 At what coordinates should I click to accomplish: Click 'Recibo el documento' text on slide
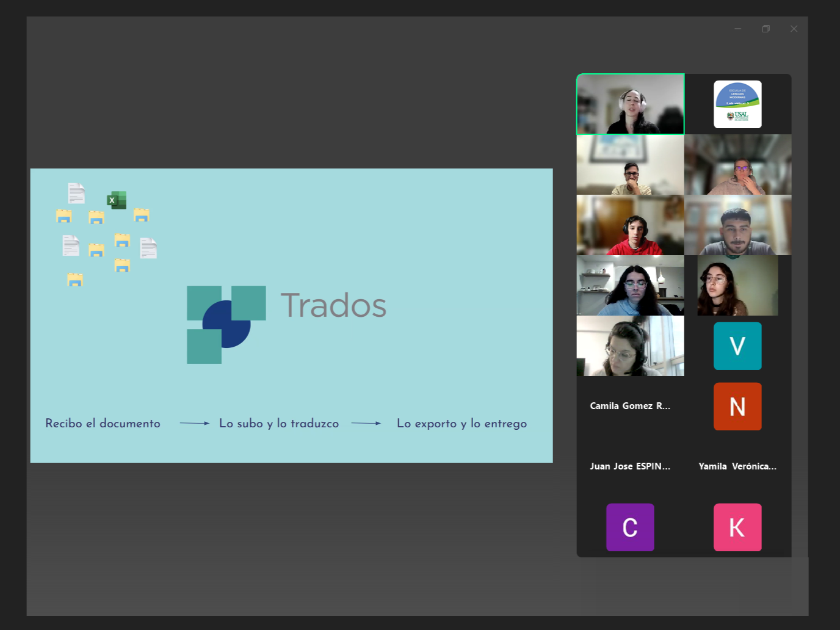click(103, 424)
